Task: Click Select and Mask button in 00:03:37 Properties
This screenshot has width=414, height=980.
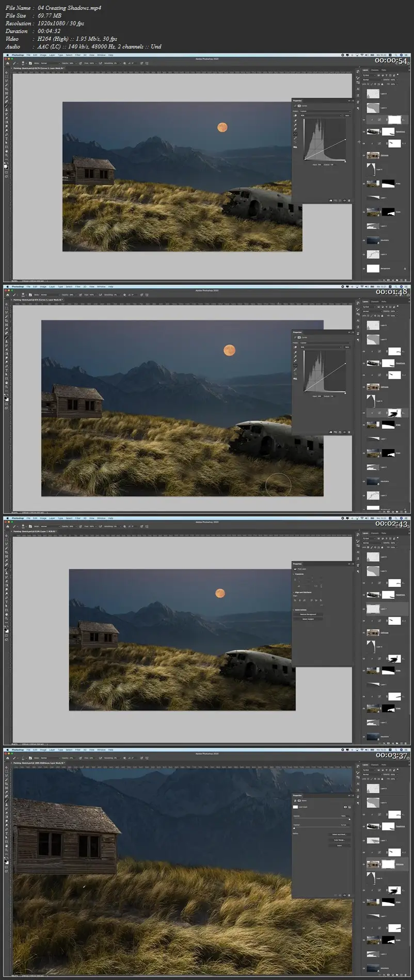Action: [x=340, y=835]
